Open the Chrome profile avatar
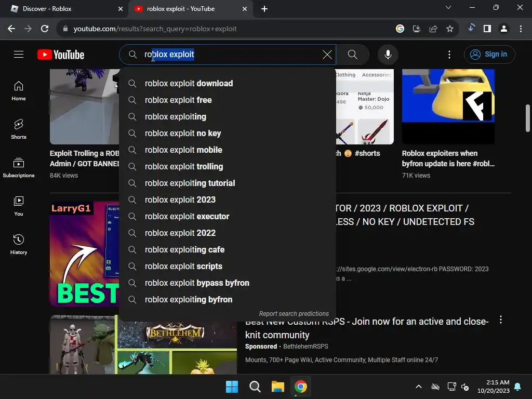 pos(504,29)
